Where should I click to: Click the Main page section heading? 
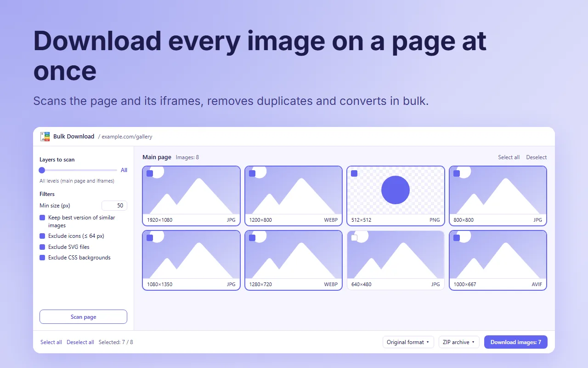tap(157, 157)
